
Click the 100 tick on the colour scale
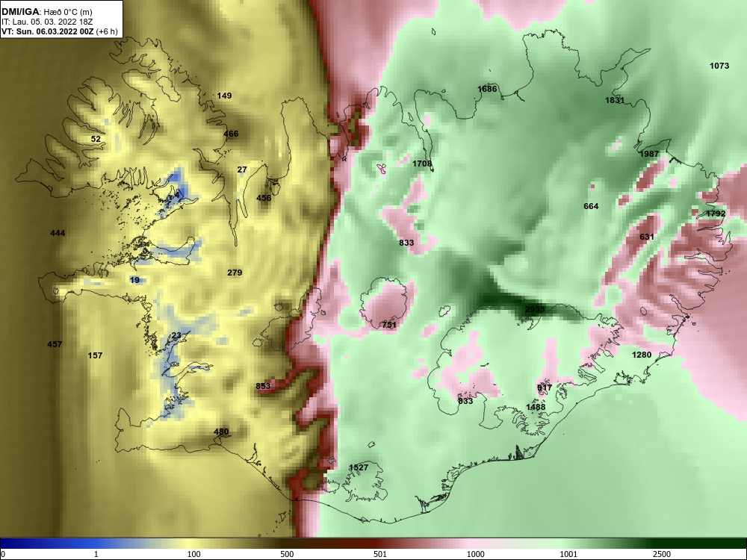click(193, 554)
